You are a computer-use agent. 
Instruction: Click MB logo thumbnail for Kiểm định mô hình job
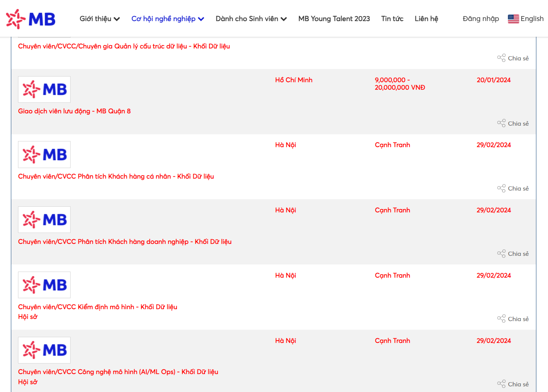click(44, 285)
